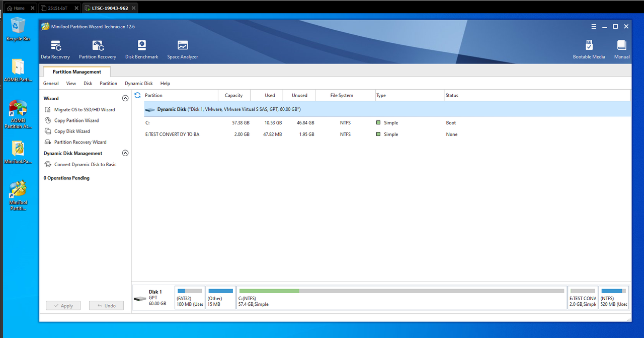The image size is (644, 338).
Task: Select the NTFS 520 MB partition block
Action: coord(614,298)
